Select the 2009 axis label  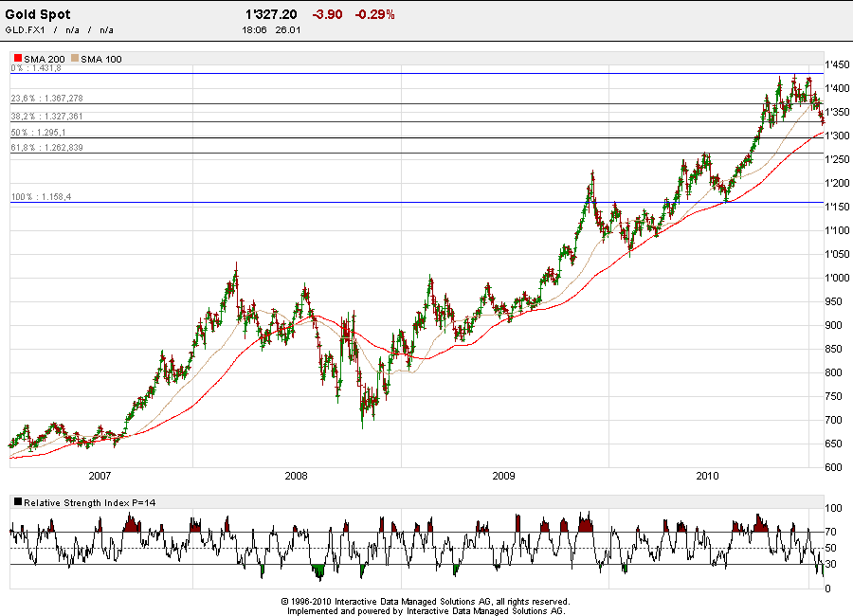point(505,479)
